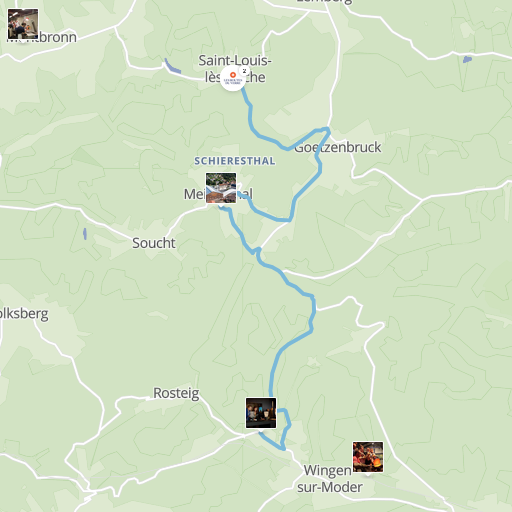Viewport: 512px width, 512px height.
Task: Click the Wingen-sur-Moder town label
Action: point(330,479)
